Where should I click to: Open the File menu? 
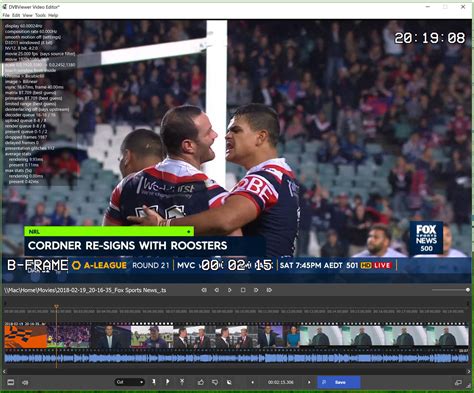pos(6,15)
